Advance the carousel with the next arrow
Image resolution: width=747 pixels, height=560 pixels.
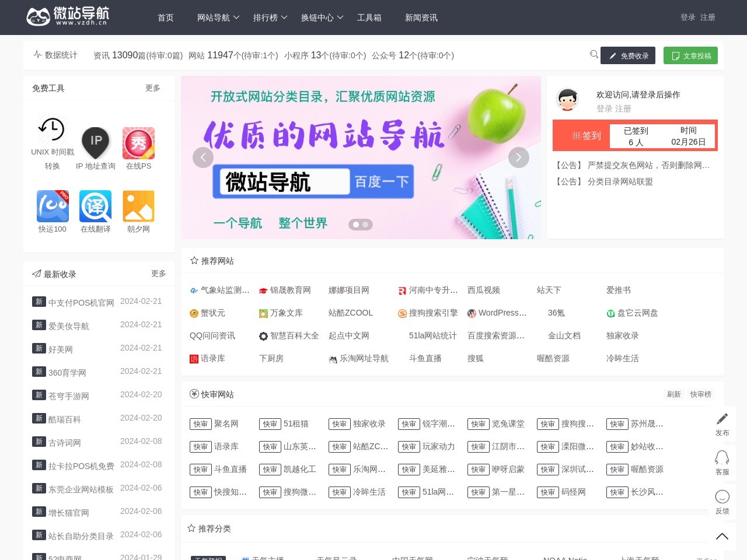click(518, 157)
